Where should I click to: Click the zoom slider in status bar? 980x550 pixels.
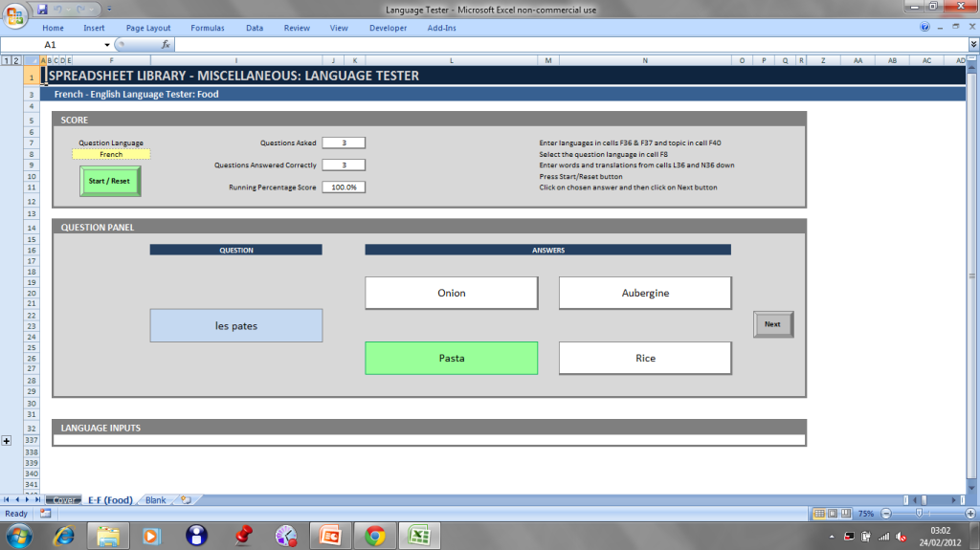[x=918, y=514]
